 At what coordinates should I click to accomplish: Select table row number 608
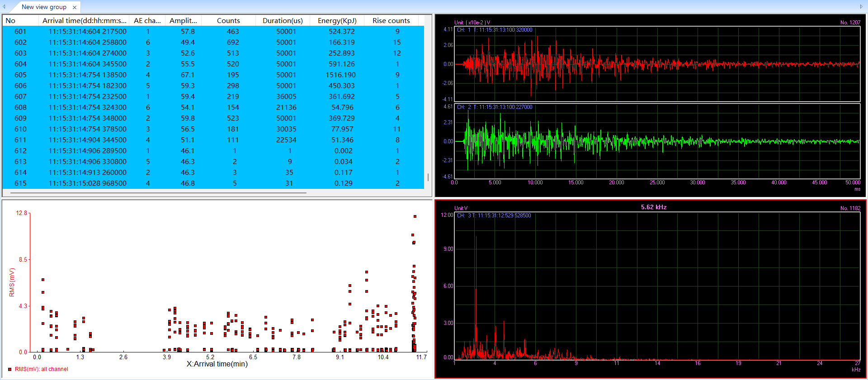213,108
